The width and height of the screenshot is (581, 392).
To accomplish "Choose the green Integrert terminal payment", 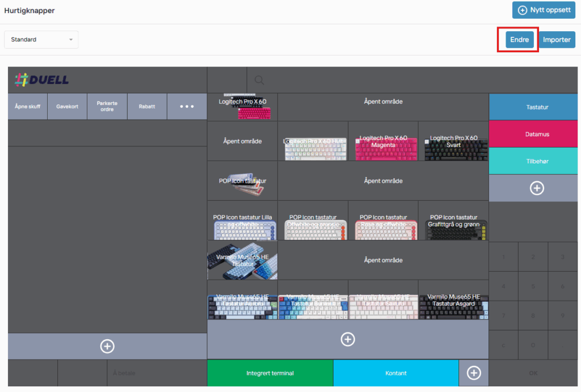I will (270, 373).
